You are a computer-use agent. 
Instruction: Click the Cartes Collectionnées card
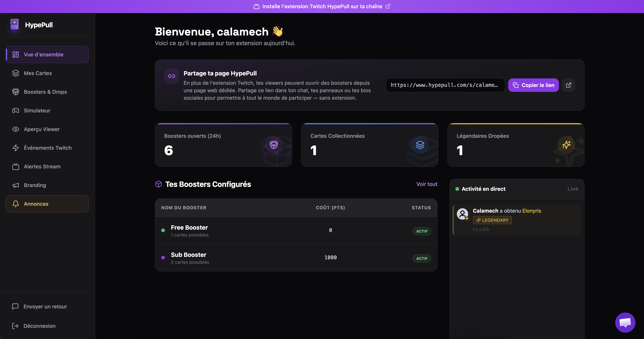370,145
